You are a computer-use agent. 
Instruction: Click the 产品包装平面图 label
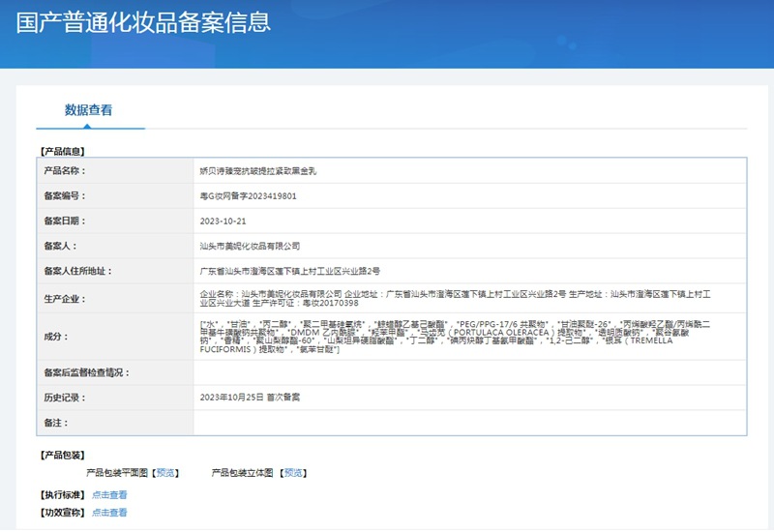click(x=117, y=473)
